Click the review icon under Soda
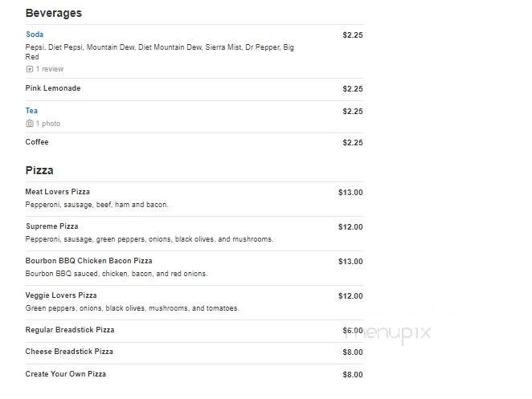The height and width of the screenshot is (399, 532). pos(30,69)
